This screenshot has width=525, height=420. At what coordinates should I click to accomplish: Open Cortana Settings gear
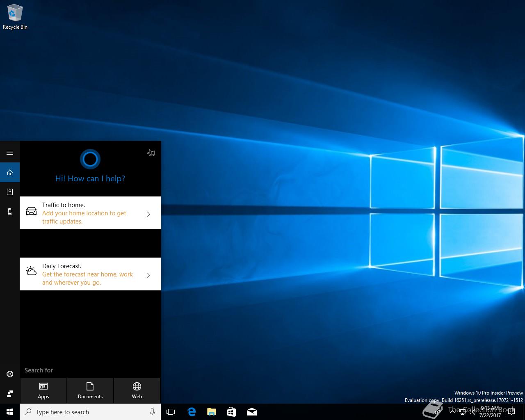(10, 374)
